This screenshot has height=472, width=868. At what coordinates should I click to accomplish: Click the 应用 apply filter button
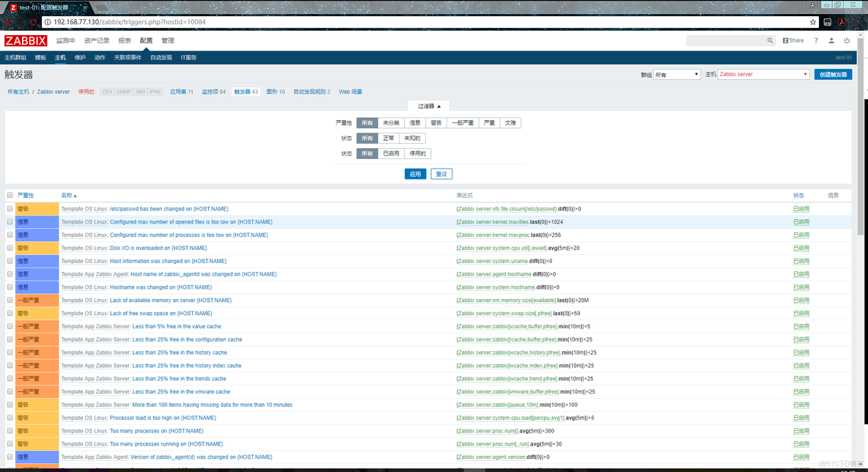[x=415, y=174]
